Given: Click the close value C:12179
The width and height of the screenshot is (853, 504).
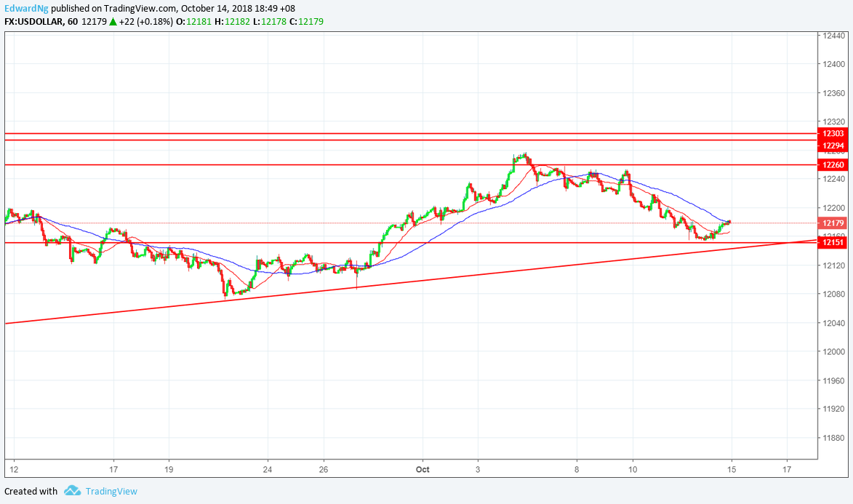Looking at the screenshot, I should [307, 22].
